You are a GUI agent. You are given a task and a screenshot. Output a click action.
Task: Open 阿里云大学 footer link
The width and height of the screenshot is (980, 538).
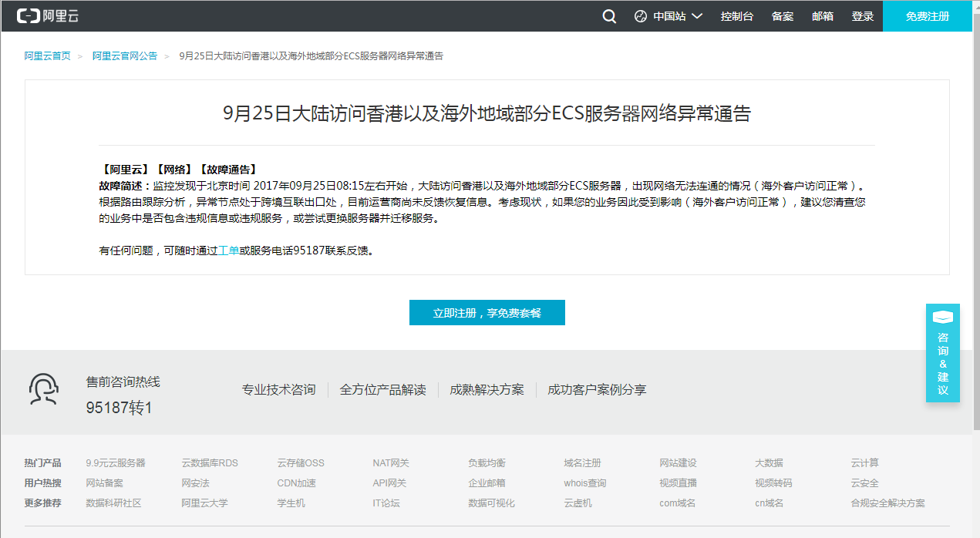click(x=204, y=503)
